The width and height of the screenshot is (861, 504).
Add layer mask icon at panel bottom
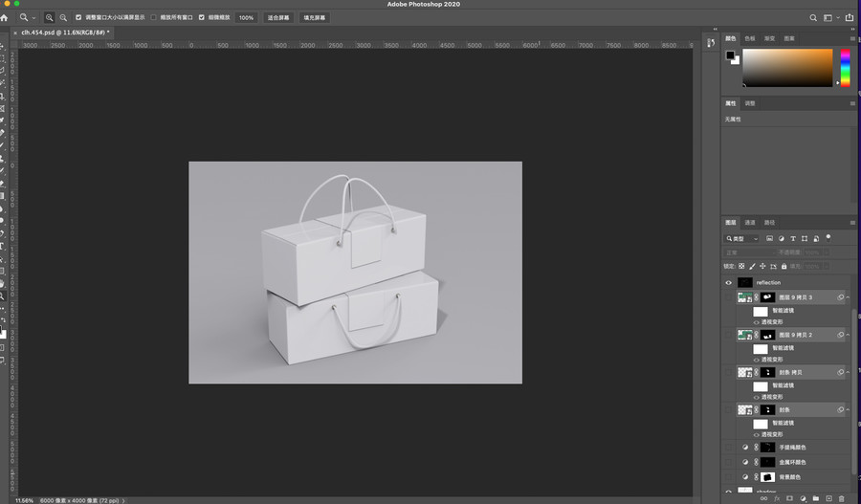tap(789, 498)
